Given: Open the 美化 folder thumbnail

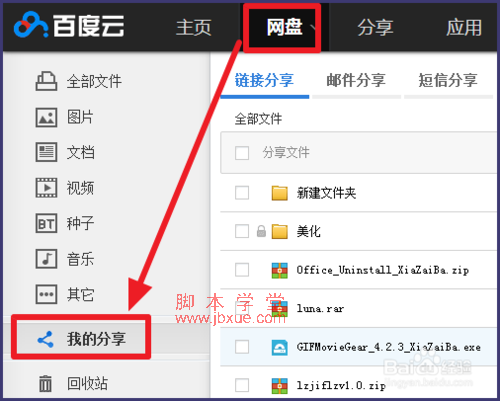Looking at the screenshot, I should point(280,231).
